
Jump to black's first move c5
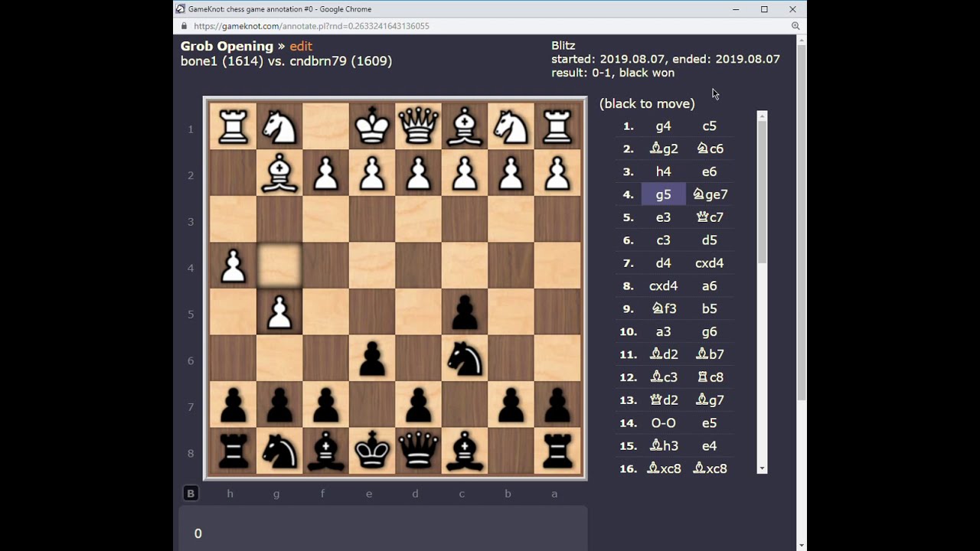pyautogui.click(x=710, y=126)
